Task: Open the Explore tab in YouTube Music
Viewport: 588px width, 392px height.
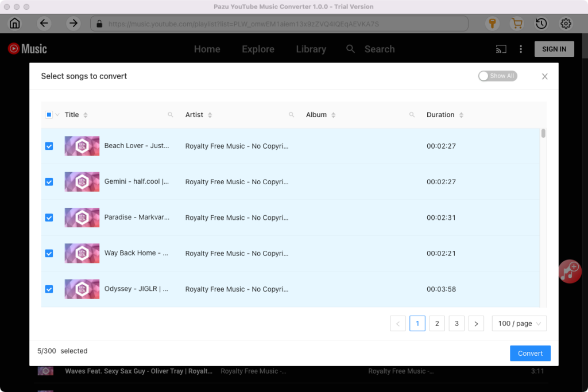Action: (x=258, y=49)
